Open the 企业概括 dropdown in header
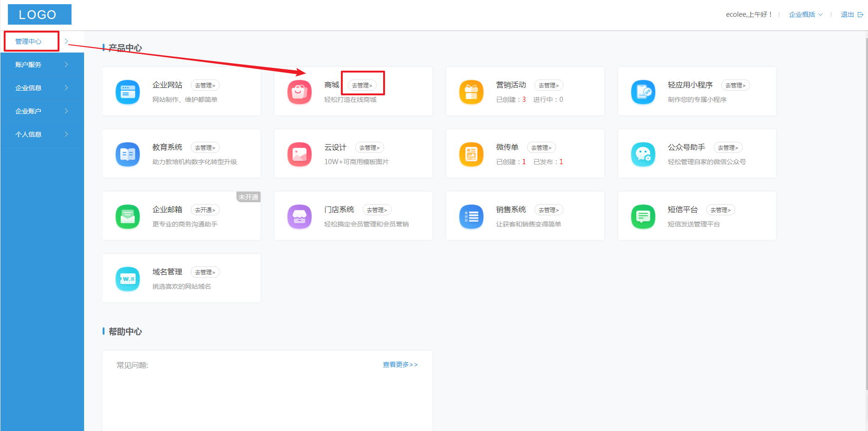The height and width of the screenshot is (431, 868). point(806,14)
